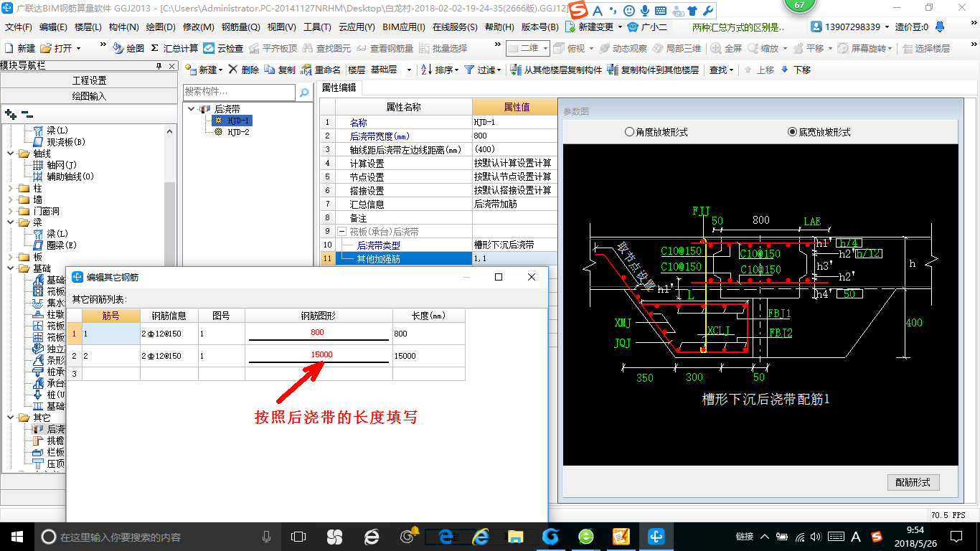
Task: Collapse the 后浇带 component tree node
Action: click(192, 109)
